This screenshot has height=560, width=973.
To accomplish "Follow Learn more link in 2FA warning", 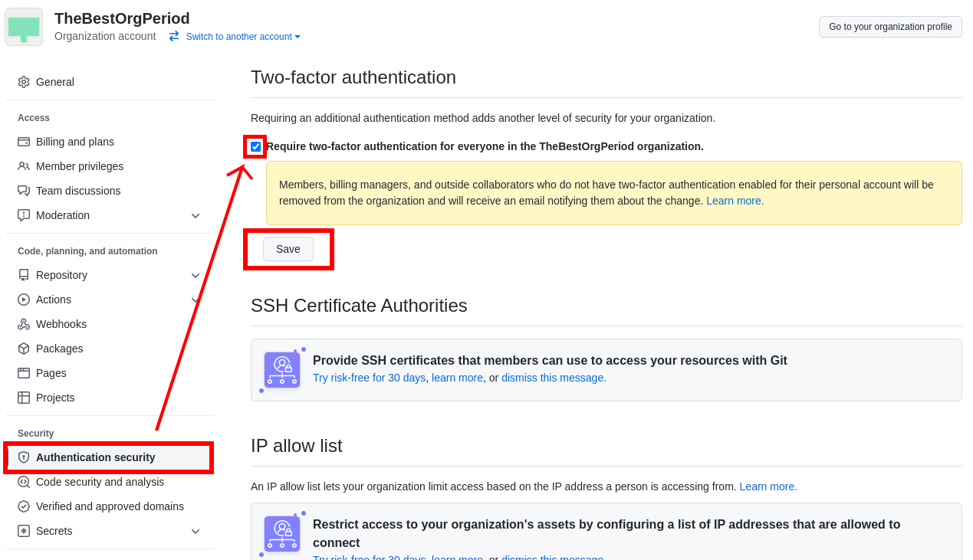I will click(735, 201).
